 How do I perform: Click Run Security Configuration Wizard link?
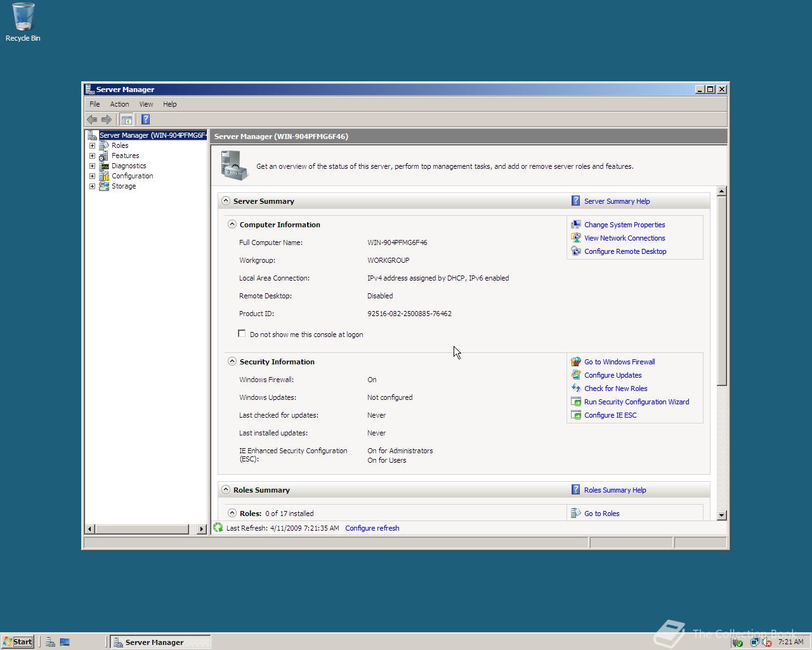636,402
